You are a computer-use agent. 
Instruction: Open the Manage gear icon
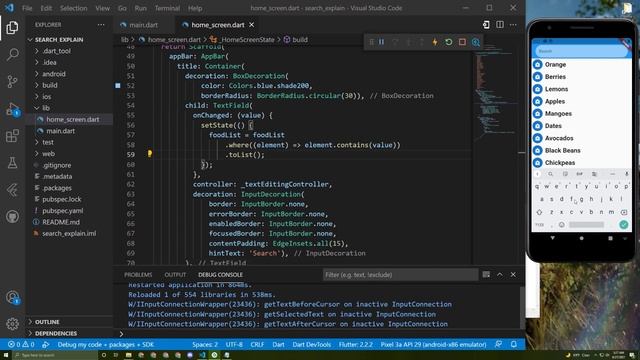[x=12, y=324]
